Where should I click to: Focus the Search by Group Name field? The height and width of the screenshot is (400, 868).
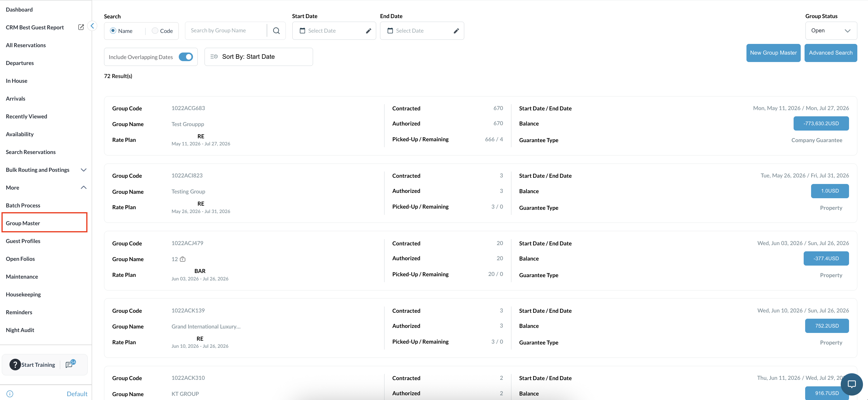pyautogui.click(x=226, y=31)
